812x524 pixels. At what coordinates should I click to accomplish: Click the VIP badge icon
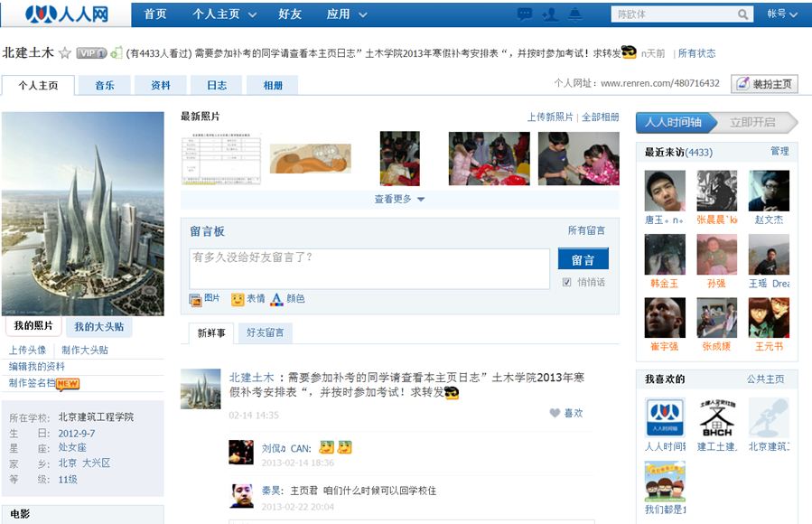point(91,53)
